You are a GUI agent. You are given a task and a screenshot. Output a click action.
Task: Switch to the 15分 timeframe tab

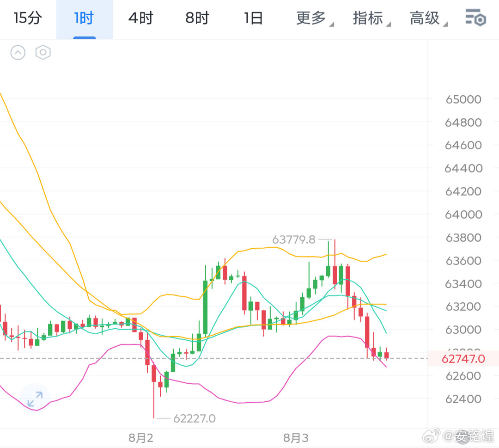point(28,18)
